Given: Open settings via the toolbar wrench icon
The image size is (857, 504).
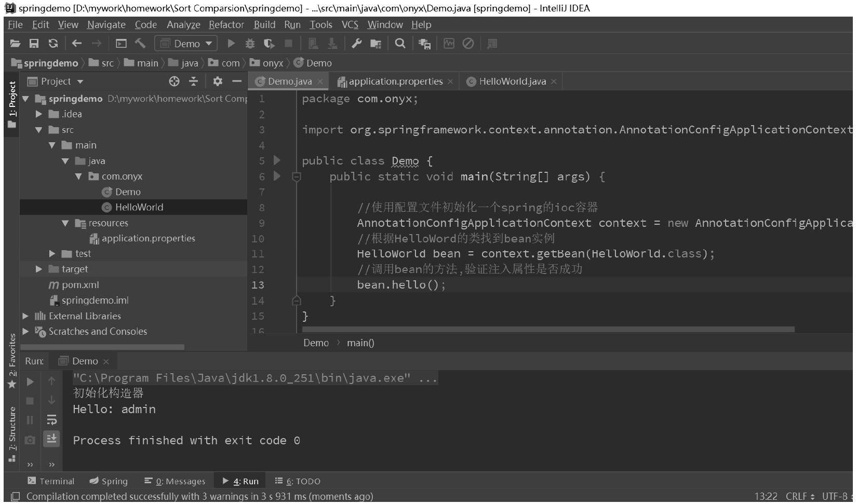Looking at the screenshot, I should pyautogui.click(x=356, y=44).
